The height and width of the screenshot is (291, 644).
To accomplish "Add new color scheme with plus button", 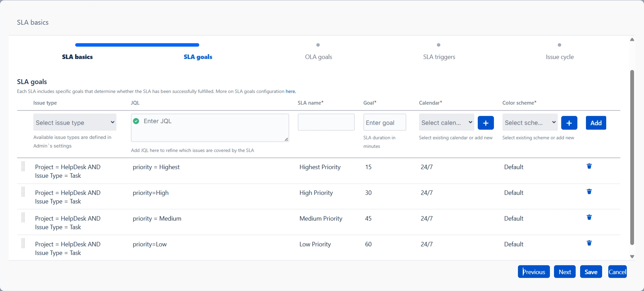I will [569, 123].
